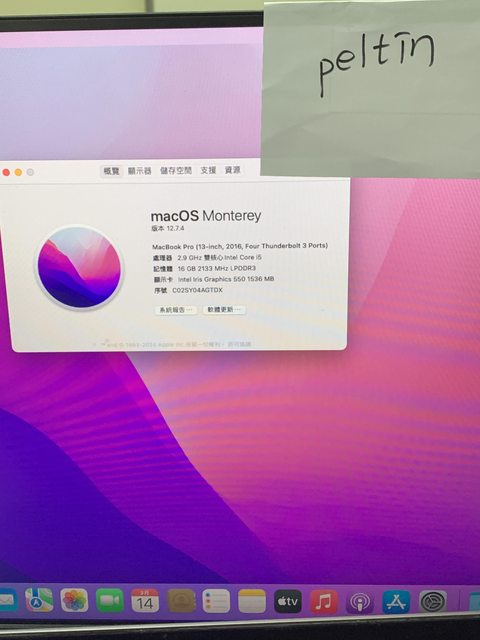480x640 pixels.
Task: Open FaceTime from the dock
Action: pos(110,600)
